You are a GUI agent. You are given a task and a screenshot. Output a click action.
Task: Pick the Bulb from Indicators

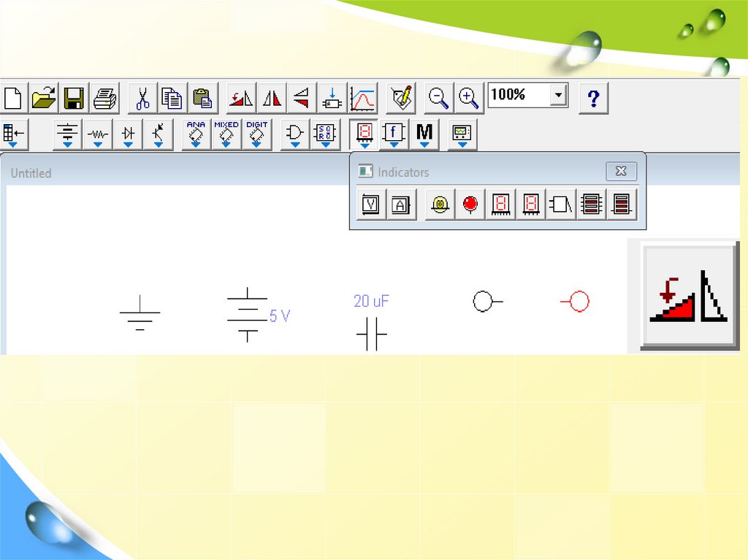point(440,205)
